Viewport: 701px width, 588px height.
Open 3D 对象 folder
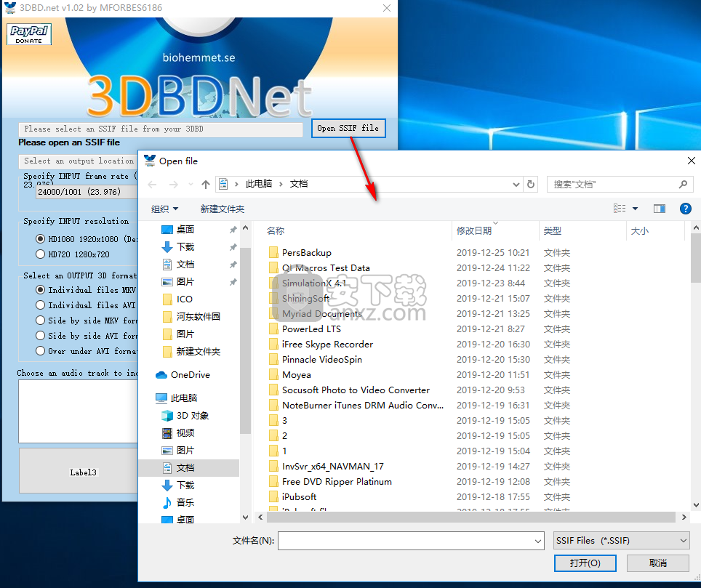click(192, 416)
